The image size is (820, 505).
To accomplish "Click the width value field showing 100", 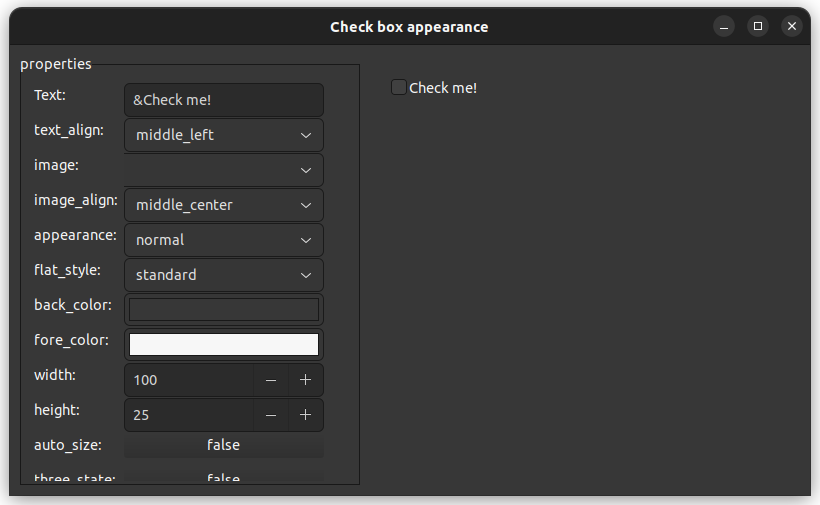I will coord(188,380).
